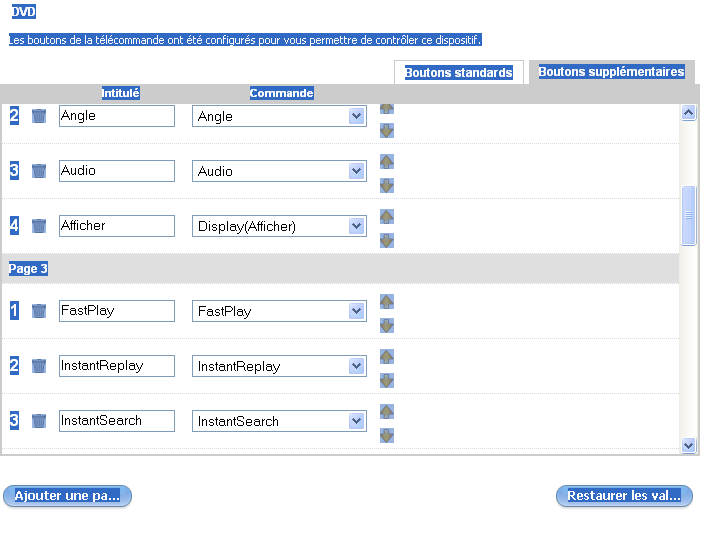Remove the InstantSearch entry
Image resolution: width=704 pixels, height=550 pixels.
tap(39, 421)
